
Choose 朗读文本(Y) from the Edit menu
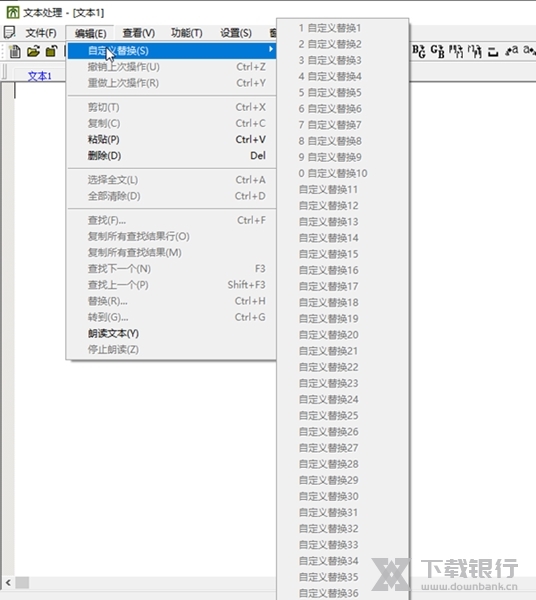pyautogui.click(x=171, y=333)
